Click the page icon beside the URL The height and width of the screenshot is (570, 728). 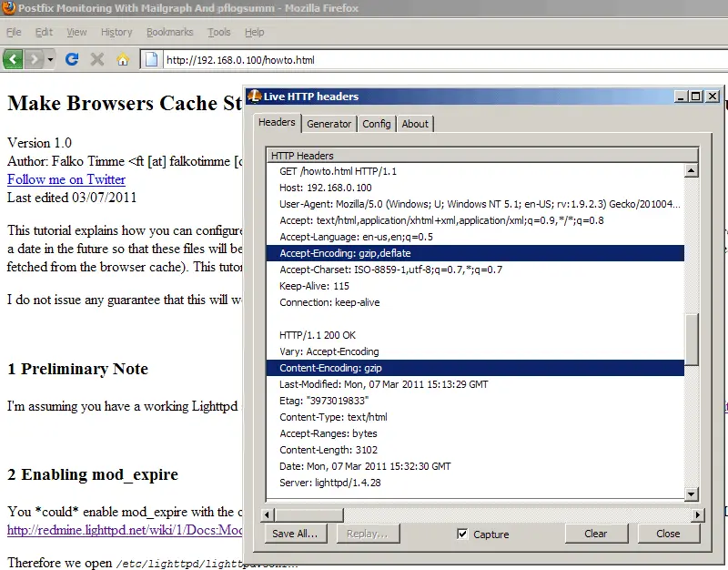coord(151,59)
